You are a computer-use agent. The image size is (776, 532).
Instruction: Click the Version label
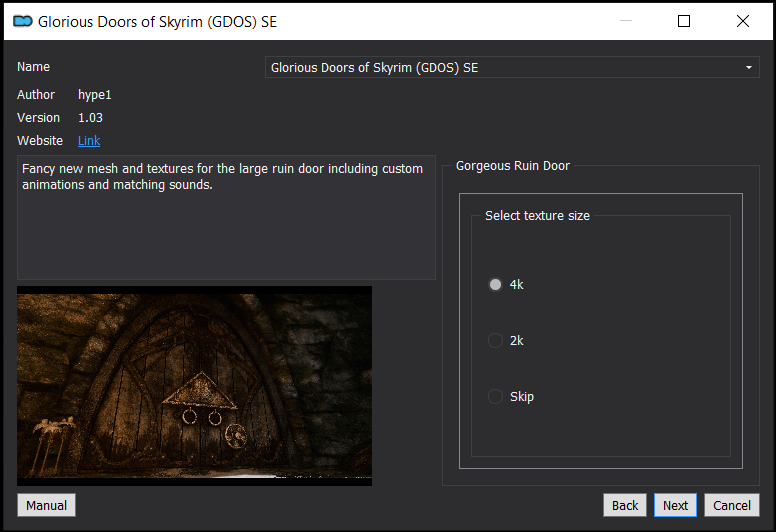tap(39, 118)
